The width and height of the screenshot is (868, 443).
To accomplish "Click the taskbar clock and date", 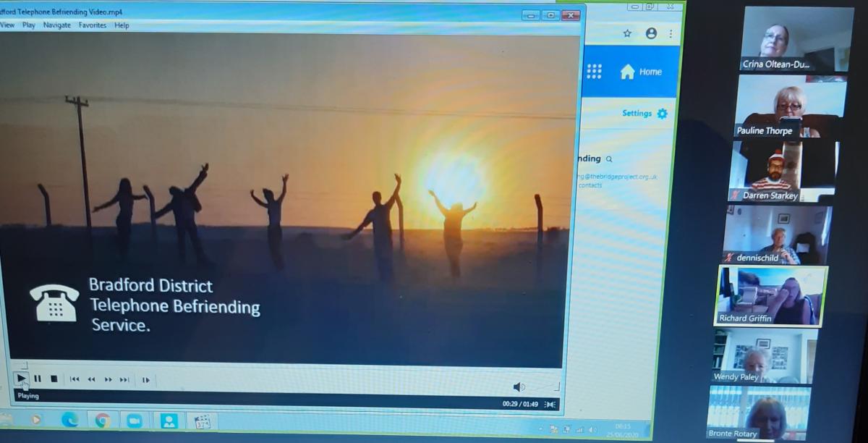I will [623, 430].
